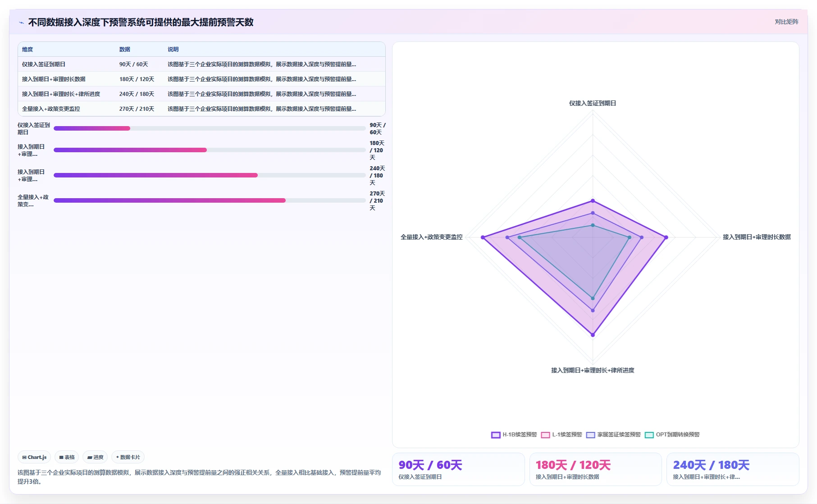Select the 仅接入签证到期日 table row cell

pyautogui.click(x=44, y=64)
